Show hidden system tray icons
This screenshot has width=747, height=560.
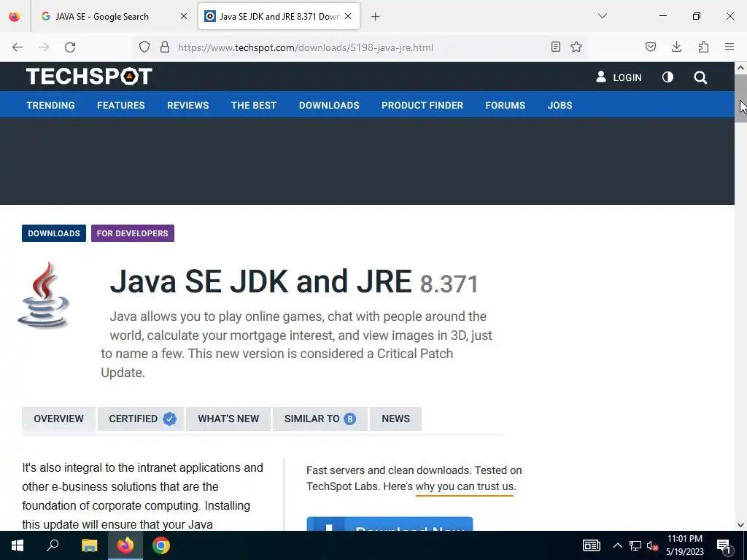(617, 545)
